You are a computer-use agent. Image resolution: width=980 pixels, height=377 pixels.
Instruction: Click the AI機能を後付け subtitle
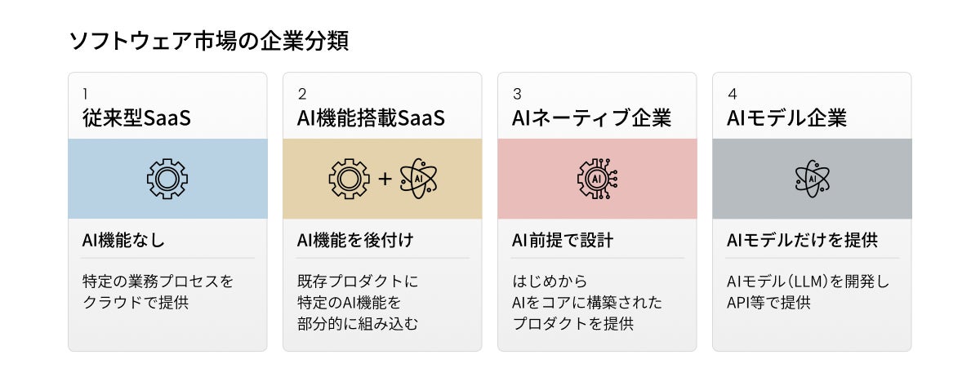[355, 241]
